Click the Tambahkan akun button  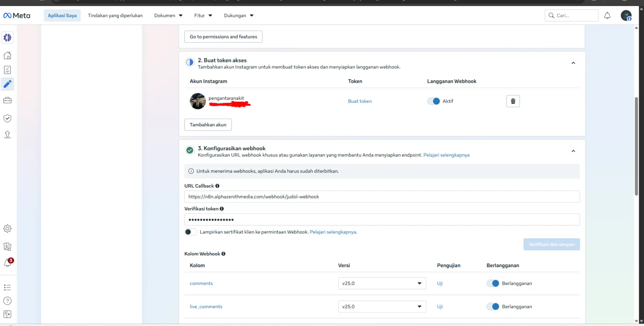pyautogui.click(x=208, y=125)
